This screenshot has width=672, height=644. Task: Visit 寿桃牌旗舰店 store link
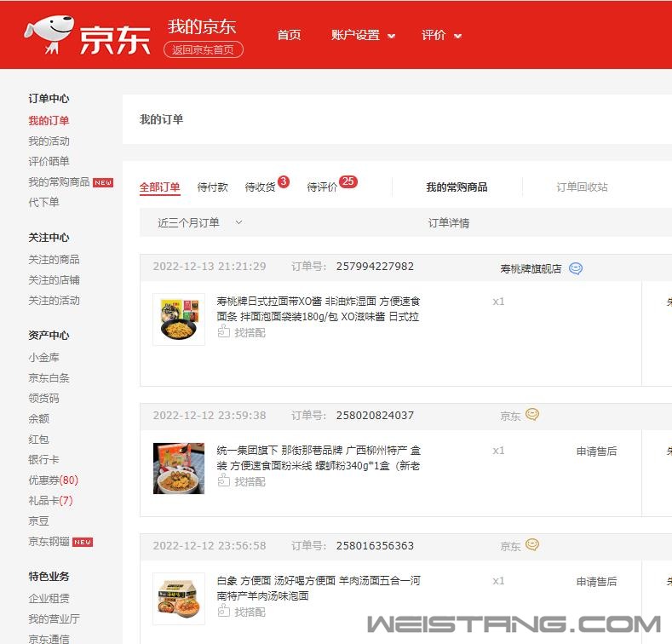(531, 269)
